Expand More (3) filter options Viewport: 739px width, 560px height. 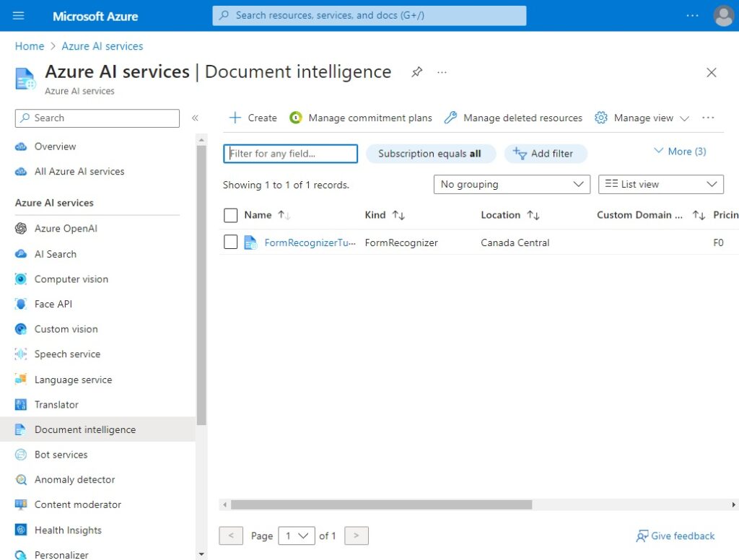[x=679, y=151]
